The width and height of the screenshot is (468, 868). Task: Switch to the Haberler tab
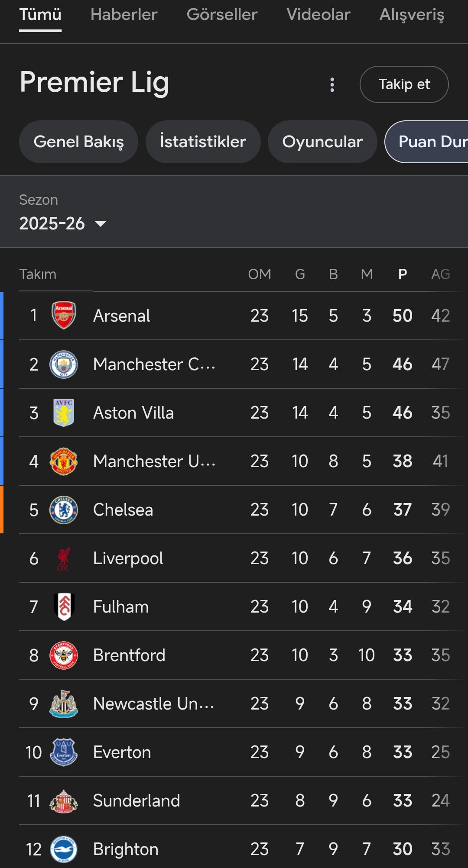point(124,15)
